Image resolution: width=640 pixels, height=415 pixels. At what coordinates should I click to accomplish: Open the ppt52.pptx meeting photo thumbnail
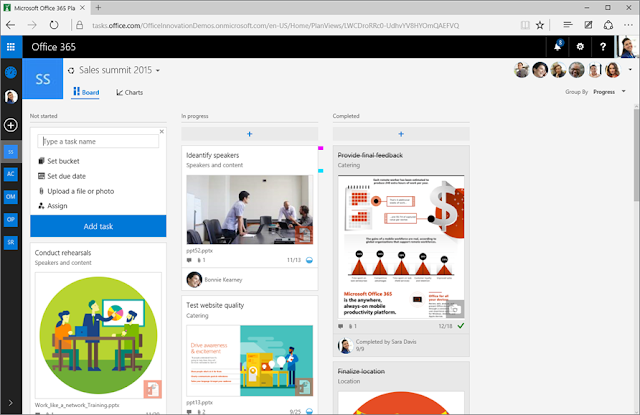(x=249, y=209)
